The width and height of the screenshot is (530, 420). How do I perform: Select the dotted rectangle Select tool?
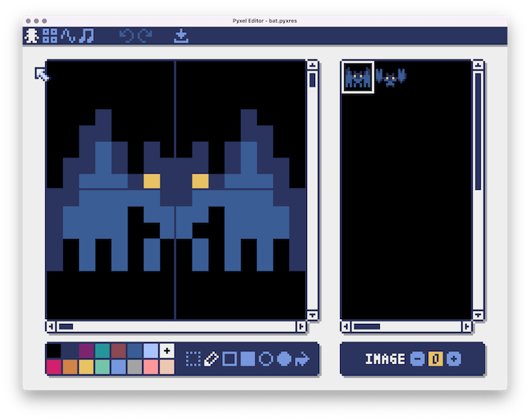coord(192,359)
